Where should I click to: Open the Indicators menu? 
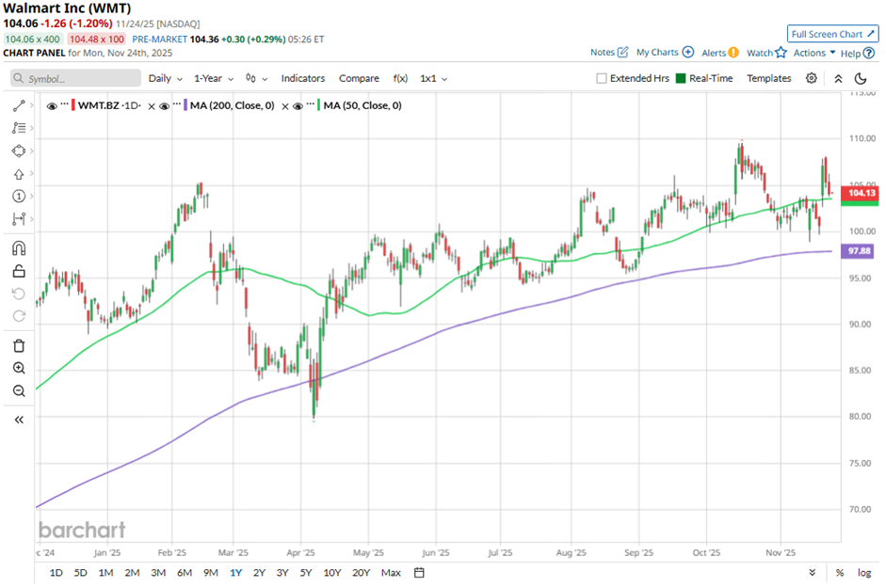(302, 79)
